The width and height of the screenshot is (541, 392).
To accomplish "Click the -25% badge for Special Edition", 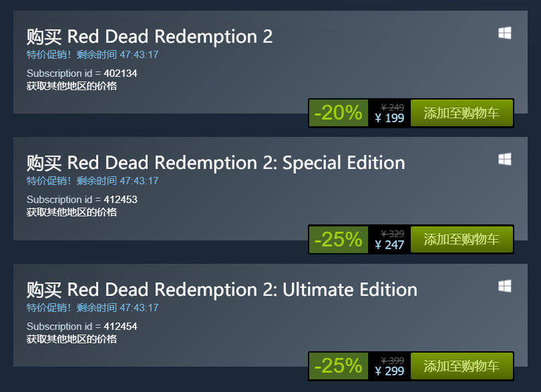I will pyautogui.click(x=338, y=239).
